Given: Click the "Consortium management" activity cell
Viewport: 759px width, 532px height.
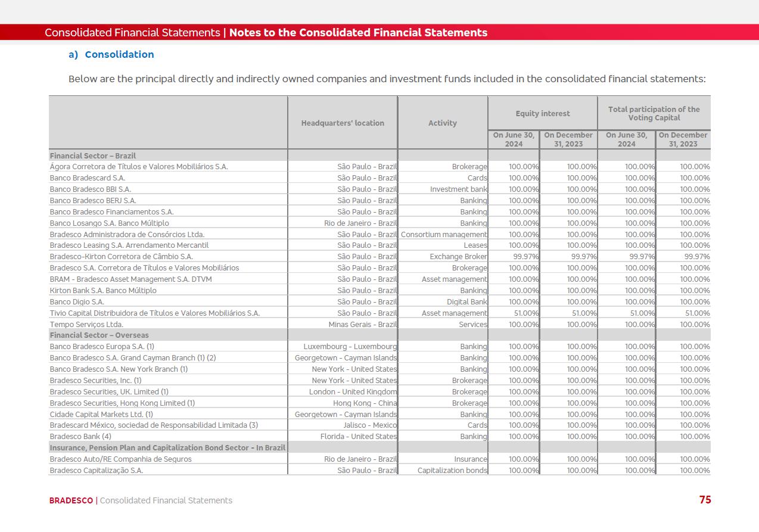Looking at the screenshot, I should [443, 235].
